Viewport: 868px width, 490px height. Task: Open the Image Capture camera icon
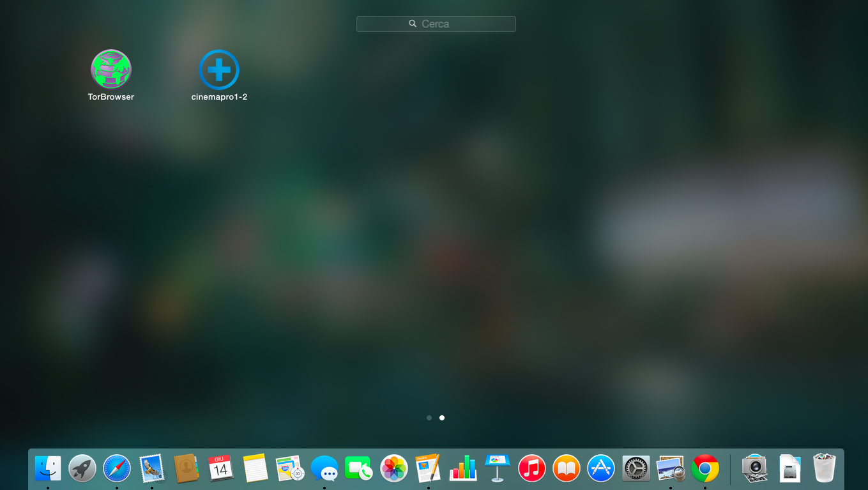coord(755,469)
